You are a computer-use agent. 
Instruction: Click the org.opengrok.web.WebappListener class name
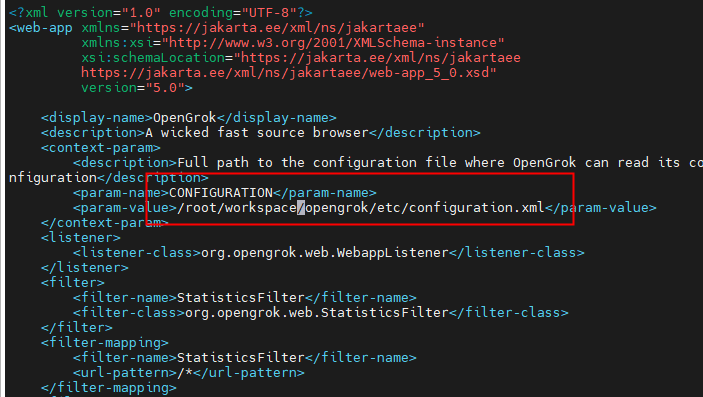click(325, 253)
